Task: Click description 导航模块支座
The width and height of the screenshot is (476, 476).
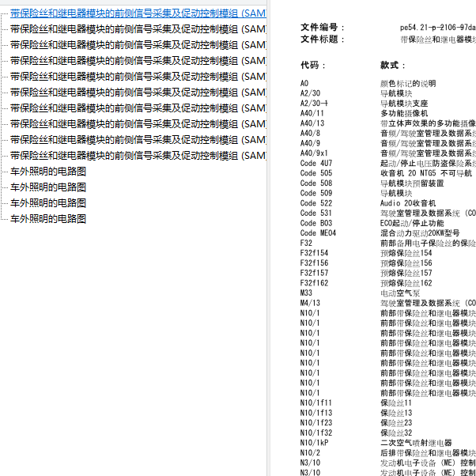Action: coord(404,104)
